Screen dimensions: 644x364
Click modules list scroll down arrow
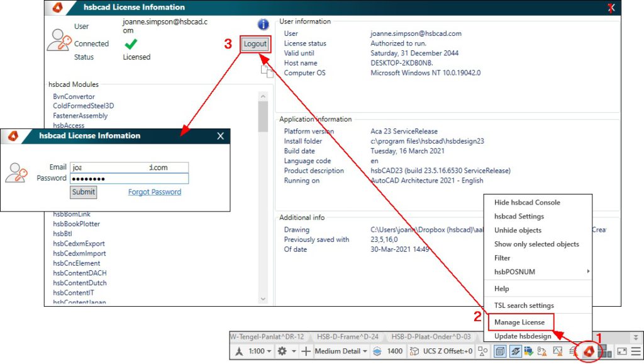click(x=264, y=299)
